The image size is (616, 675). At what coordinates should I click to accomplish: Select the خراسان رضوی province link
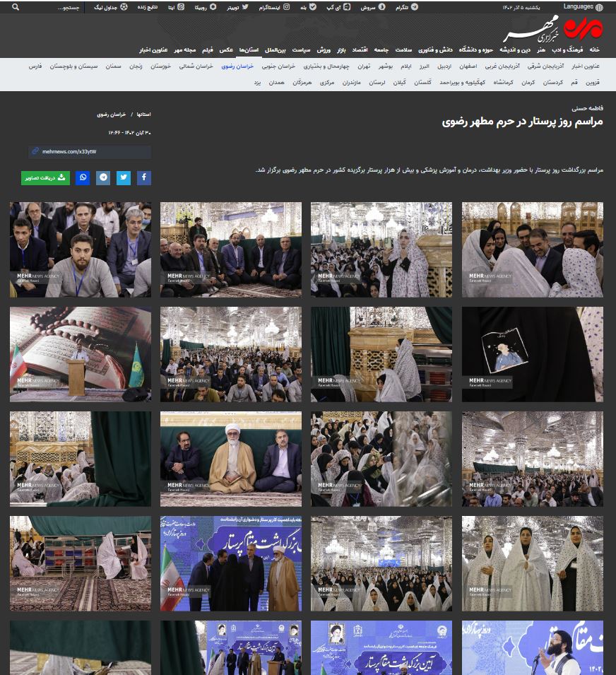coord(237,66)
